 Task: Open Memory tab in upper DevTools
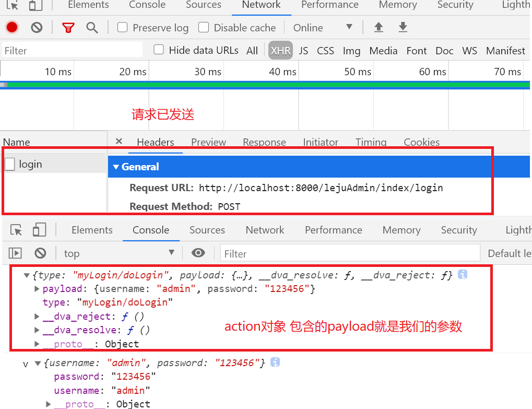[398, 5]
